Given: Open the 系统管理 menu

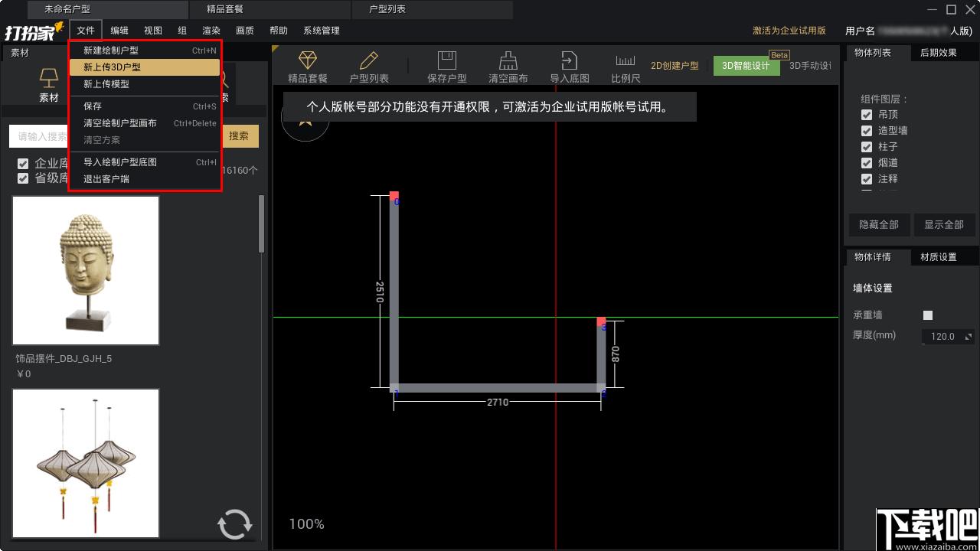Looking at the screenshot, I should (322, 31).
